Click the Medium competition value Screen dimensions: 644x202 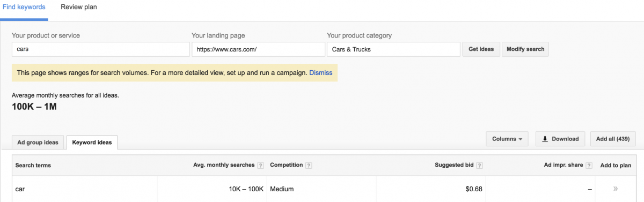(x=282, y=189)
